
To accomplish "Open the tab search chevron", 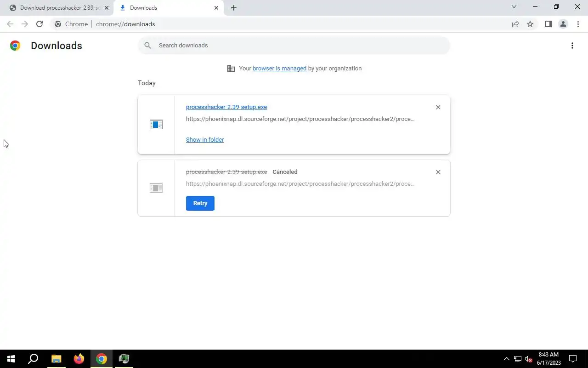I will [514, 6].
